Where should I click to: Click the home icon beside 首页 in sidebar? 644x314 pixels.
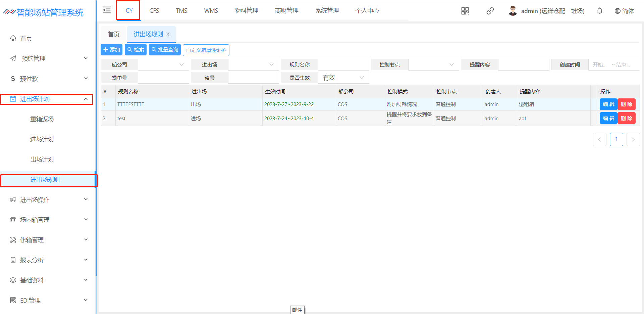pos(13,39)
